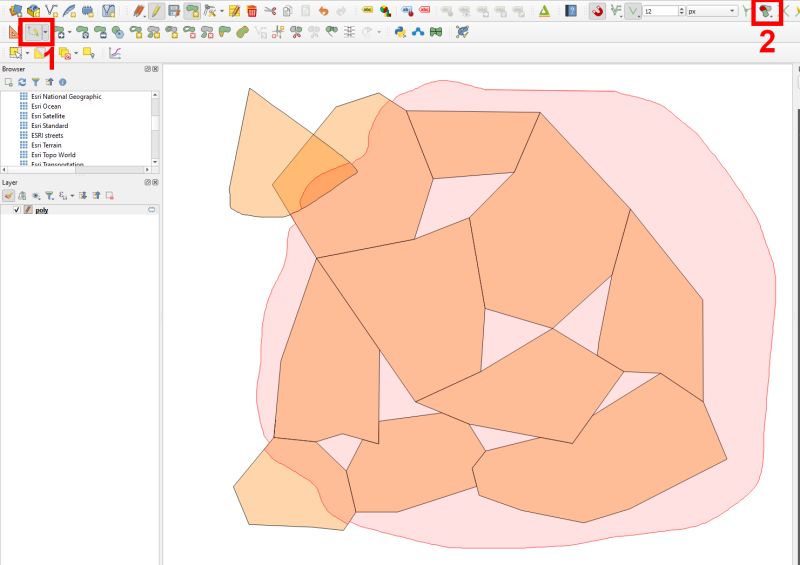Select Esri Topo World in Browser

(x=53, y=155)
